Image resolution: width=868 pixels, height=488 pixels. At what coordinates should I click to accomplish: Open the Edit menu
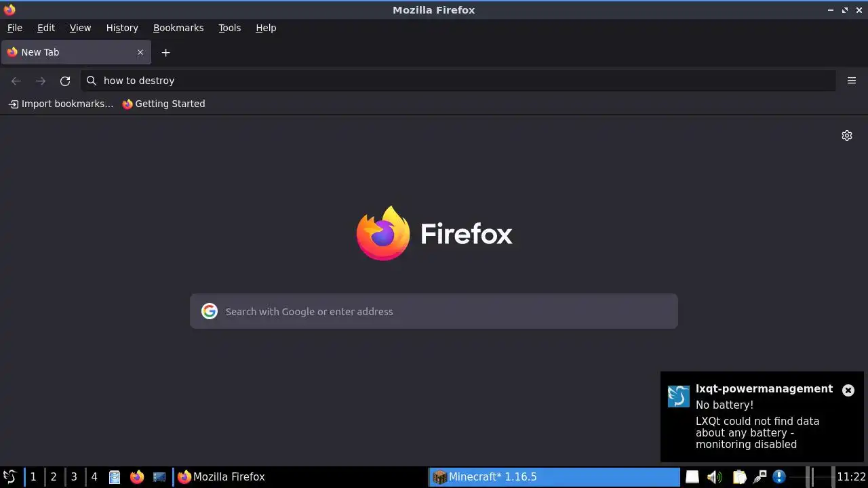(x=46, y=28)
